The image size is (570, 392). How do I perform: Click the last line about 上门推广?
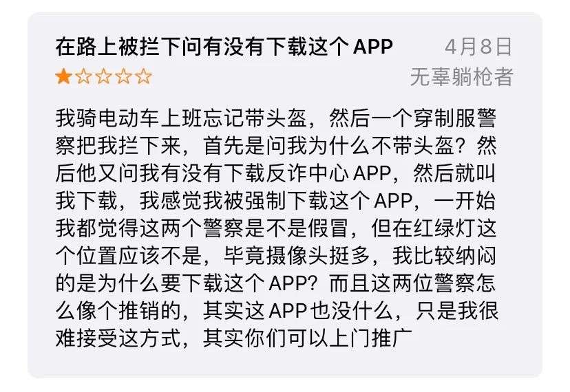(x=234, y=338)
